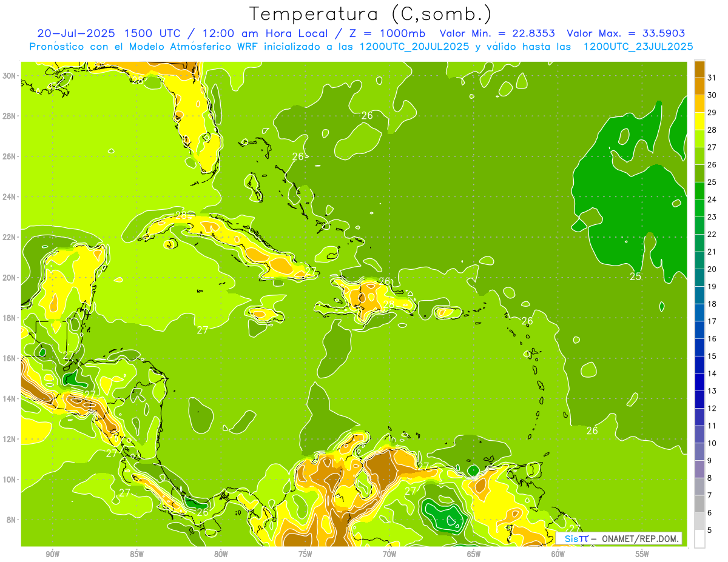Image resolution: width=728 pixels, height=562 pixels.
Task: Click "Pronóstico con el Modelo Atmósferico WRF" text
Action: (144, 46)
